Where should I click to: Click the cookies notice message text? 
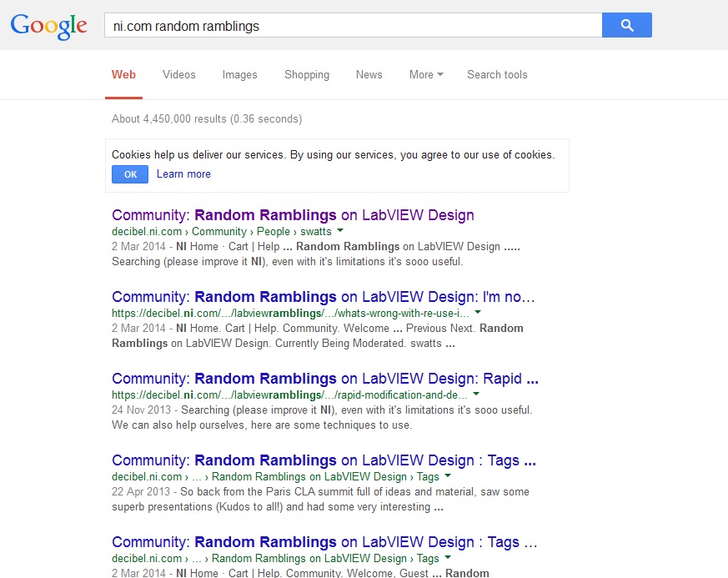(334, 154)
